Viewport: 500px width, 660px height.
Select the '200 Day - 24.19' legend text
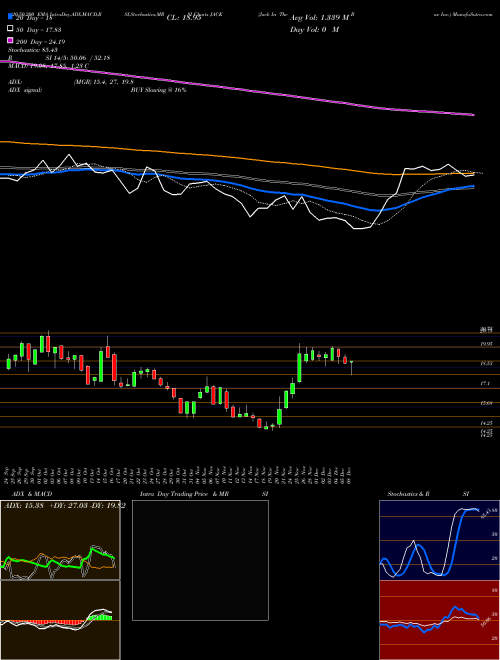pyautogui.click(x=41, y=41)
